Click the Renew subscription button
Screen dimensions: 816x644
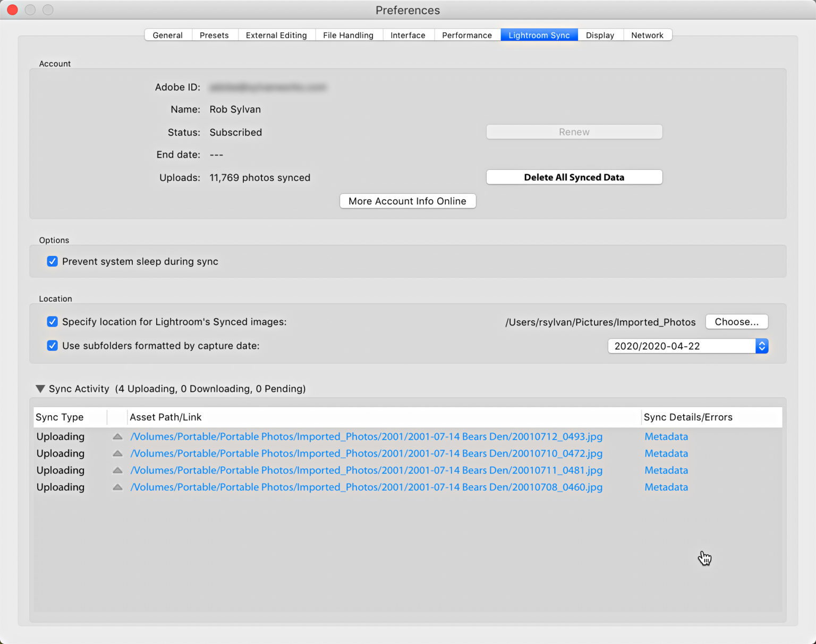574,132
